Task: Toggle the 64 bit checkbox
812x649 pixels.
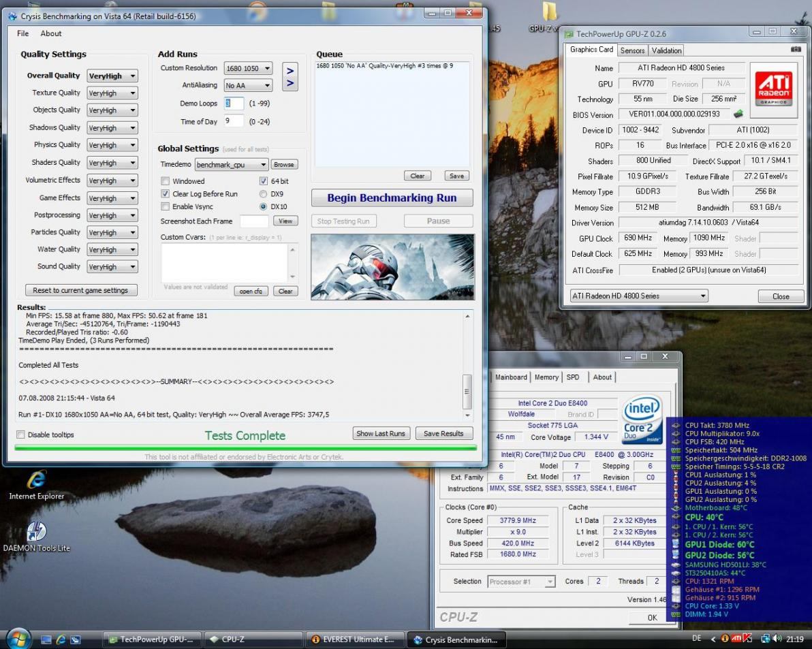Action: (263, 181)
